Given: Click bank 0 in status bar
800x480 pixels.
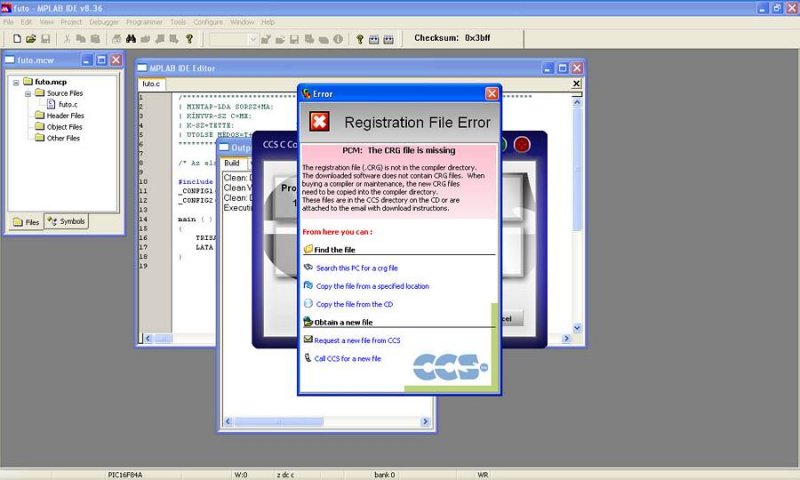Looking at the screenshot, I should click(x=385, y=475).
